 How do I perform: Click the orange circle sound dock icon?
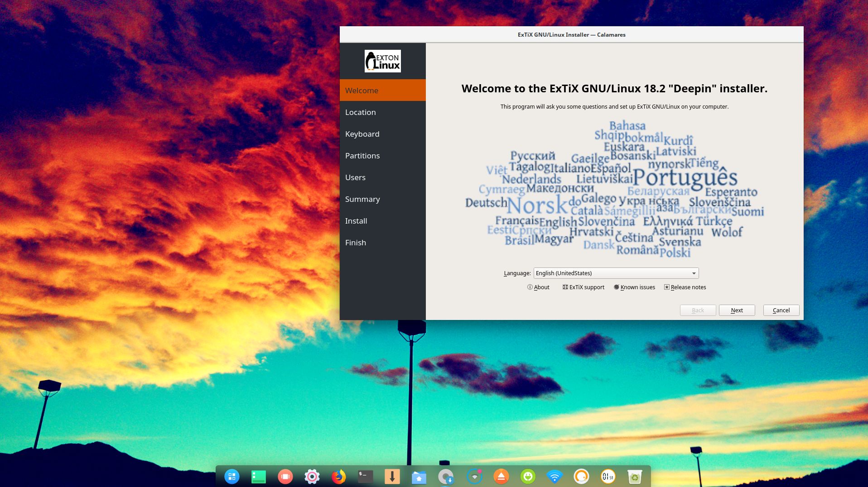581,476
